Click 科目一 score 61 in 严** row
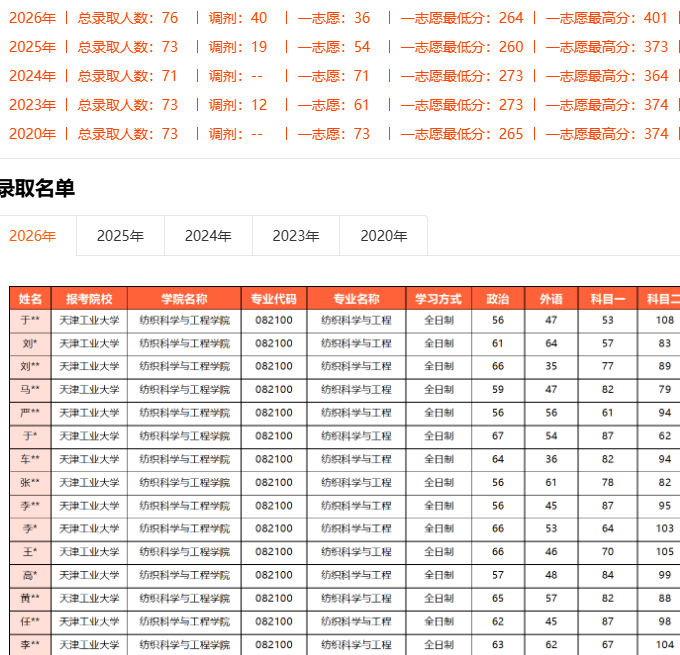 608,413
